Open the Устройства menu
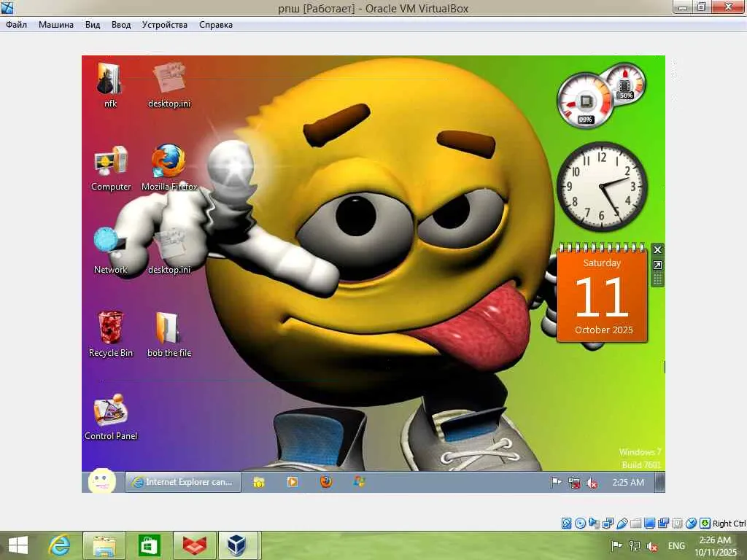 point(164,25)
